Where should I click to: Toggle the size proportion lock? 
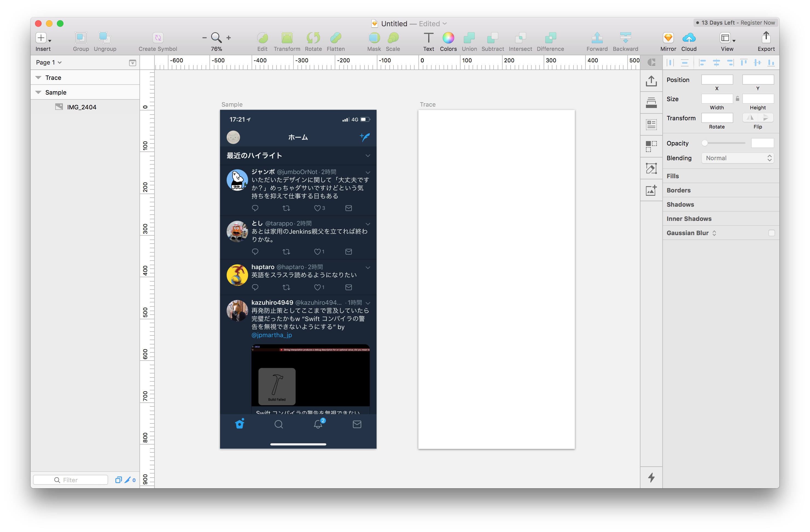737,99
